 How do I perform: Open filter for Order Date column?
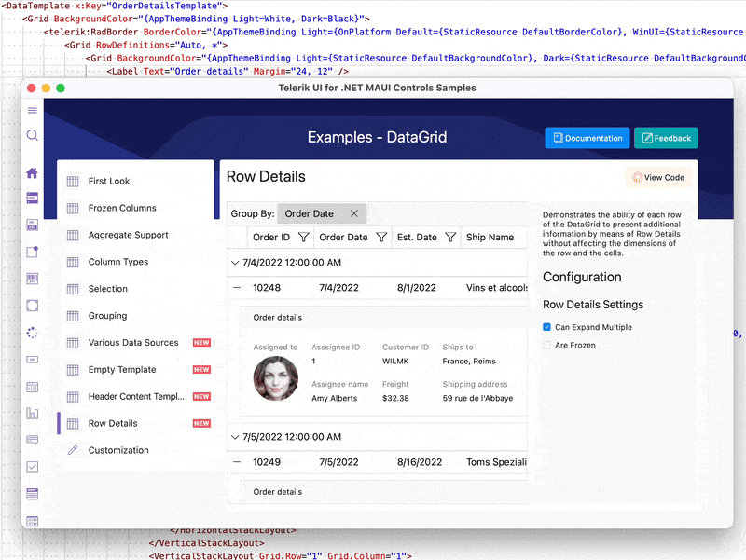(x=381, y=238)
